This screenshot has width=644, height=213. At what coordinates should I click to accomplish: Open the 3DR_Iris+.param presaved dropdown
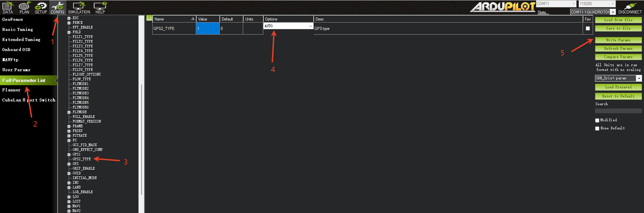click(x=639, y=78)
